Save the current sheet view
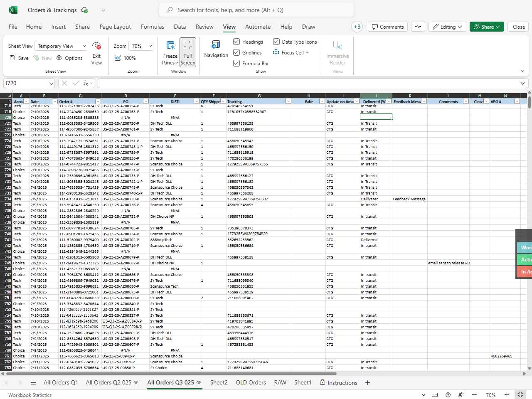 coord(19,58)
